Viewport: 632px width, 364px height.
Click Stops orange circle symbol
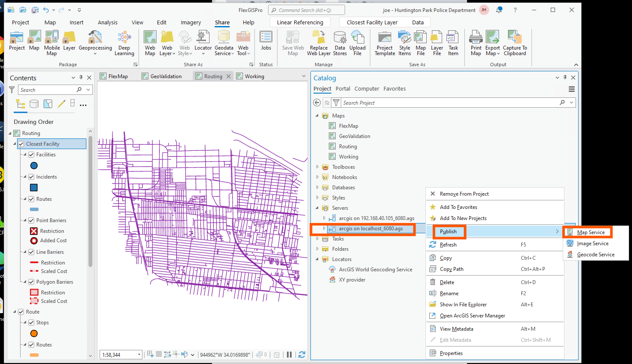pos(34,334)
